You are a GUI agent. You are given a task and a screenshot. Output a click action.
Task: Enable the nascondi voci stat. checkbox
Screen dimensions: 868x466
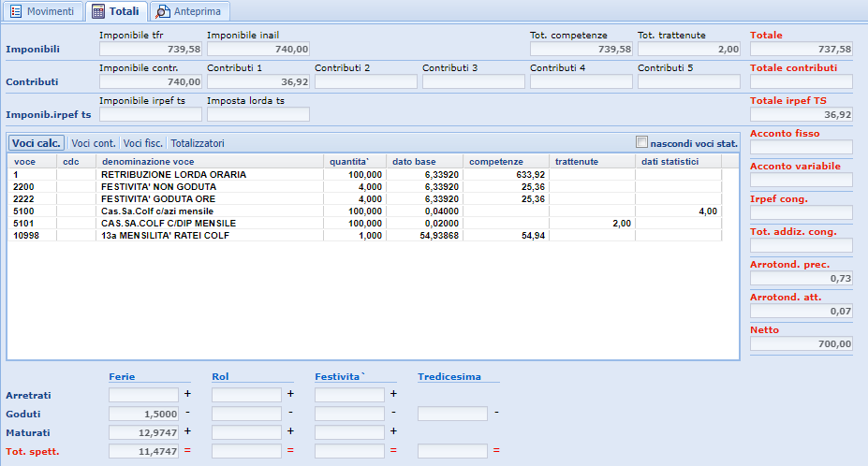click(641, 142)
